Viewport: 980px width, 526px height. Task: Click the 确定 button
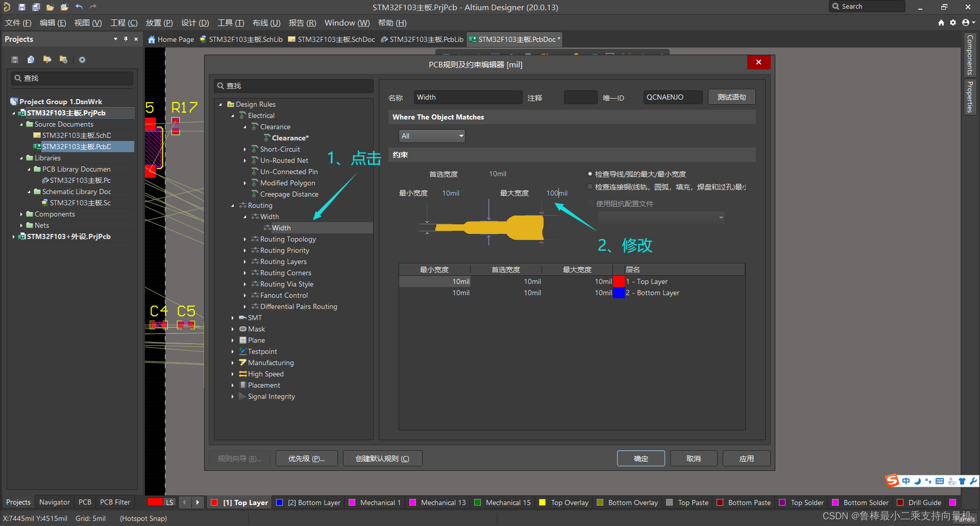641,459
